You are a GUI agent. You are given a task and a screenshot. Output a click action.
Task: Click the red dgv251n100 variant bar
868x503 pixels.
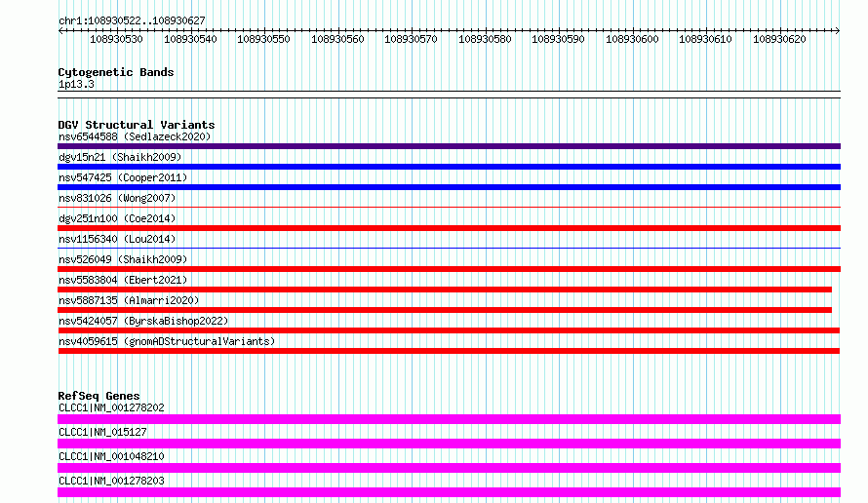(449, 228)
